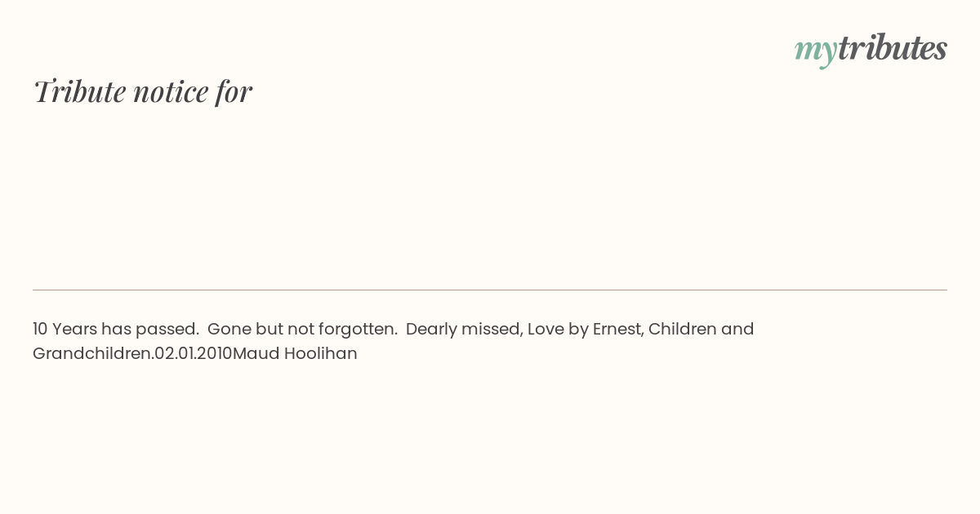Click the word "Tribute" in the heading
The image size is (980, 514).
pyautogui.click(x=79, y=91)
